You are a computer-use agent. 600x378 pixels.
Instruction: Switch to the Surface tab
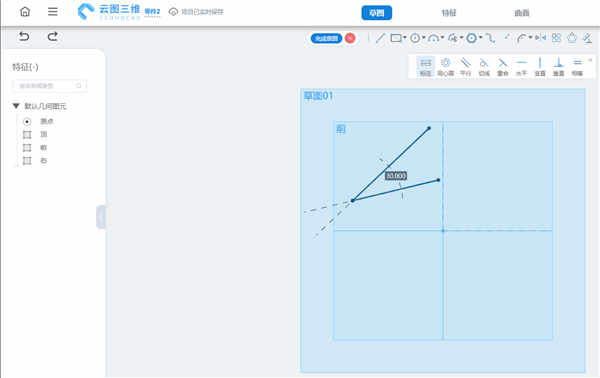click(522, 13)
